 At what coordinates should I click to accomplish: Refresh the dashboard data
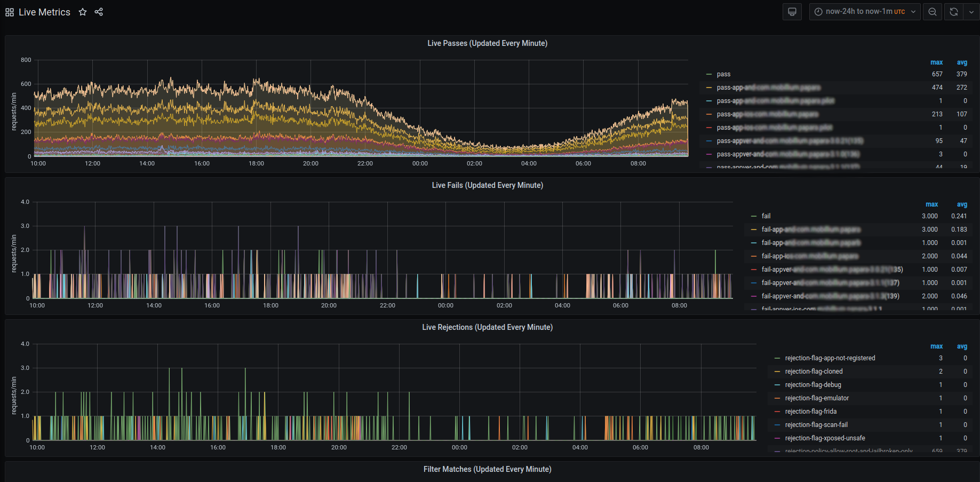[x=953, y=12]
